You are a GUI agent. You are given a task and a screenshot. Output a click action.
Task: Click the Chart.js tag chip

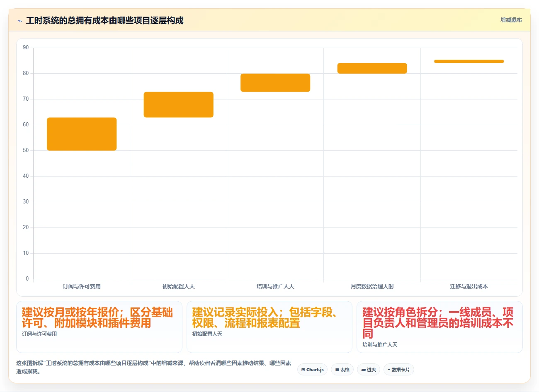(312, 370)
